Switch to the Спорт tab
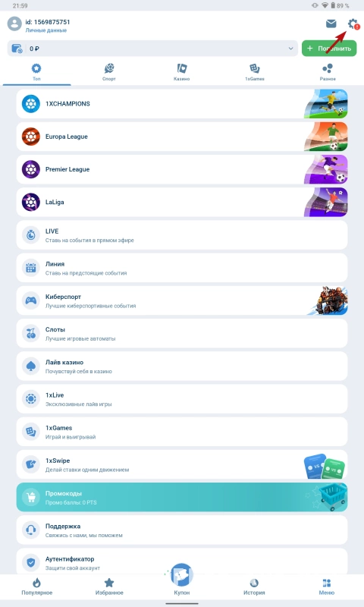Image resolution: width=364 pixels, height=607 pixels. pyautogui.click(x=109, y=72)
